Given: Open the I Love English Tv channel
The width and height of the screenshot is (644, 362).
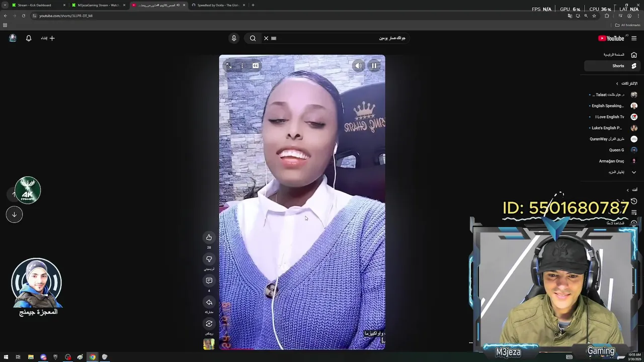Looking at the screenshot, I should click(x=611, y=117).
